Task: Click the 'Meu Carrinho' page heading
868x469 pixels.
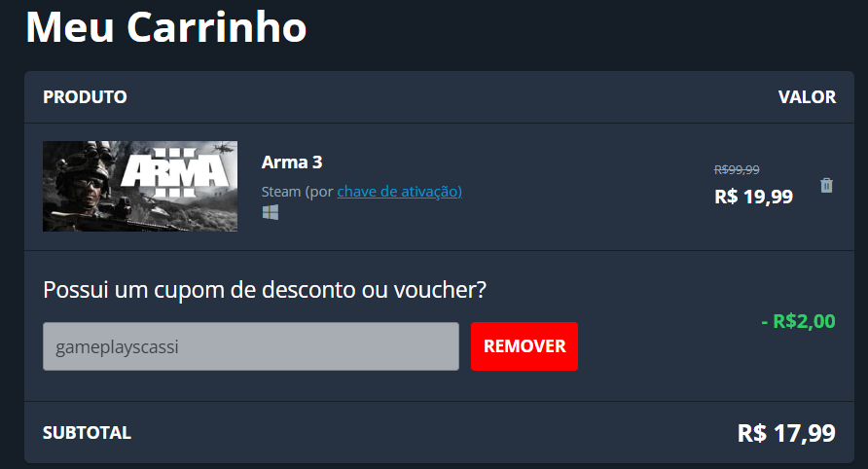Action: pyautogui.click(x=166, y=26)
